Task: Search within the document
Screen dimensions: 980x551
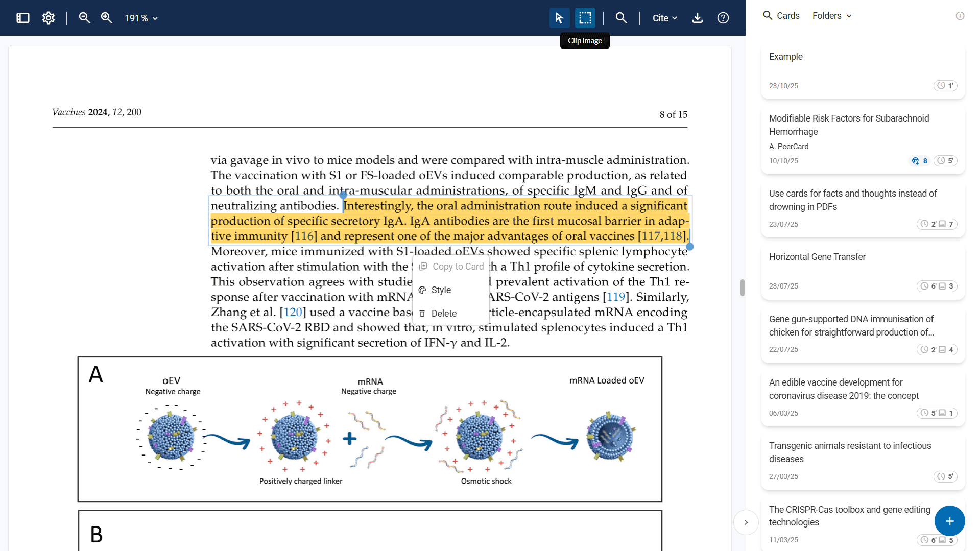Action: [621, 18]
